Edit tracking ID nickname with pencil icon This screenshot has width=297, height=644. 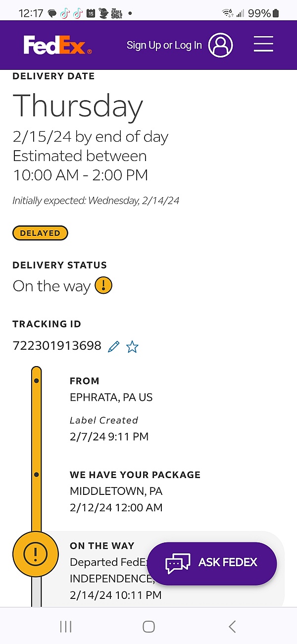tap(114, 346)
